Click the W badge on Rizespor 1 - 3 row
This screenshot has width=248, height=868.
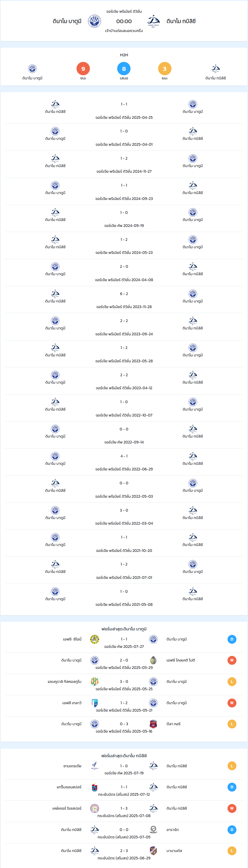click(232, 809)
